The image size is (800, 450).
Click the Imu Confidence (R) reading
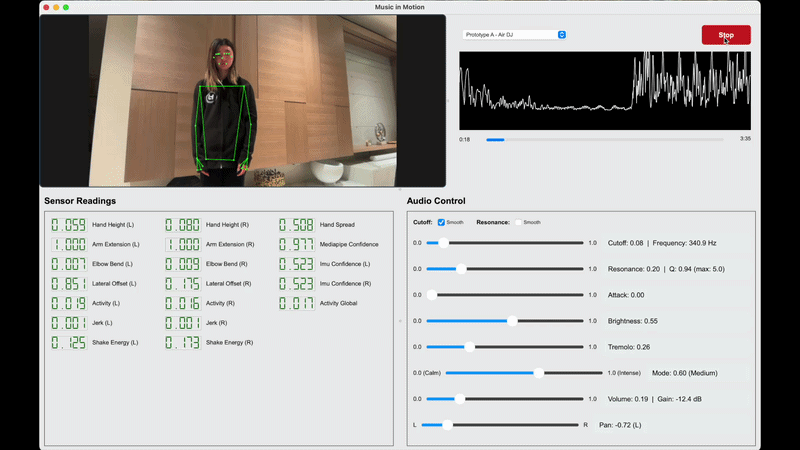point(296,284)
